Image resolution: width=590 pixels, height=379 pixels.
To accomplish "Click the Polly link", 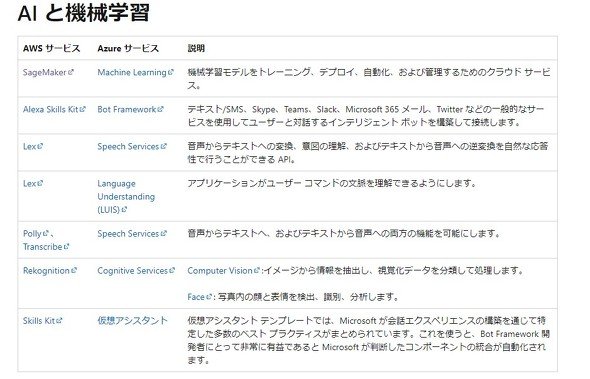I will coord(36,234).
